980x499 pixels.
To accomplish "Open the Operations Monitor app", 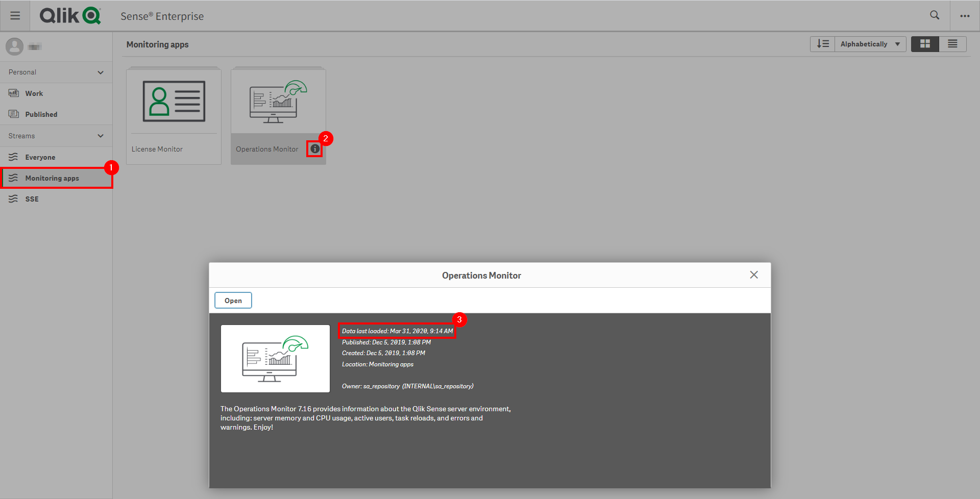I will [233, 300].
